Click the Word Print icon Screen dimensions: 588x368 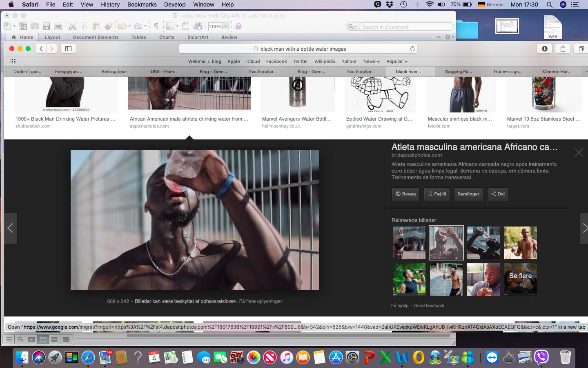click(x=58, y=27)
